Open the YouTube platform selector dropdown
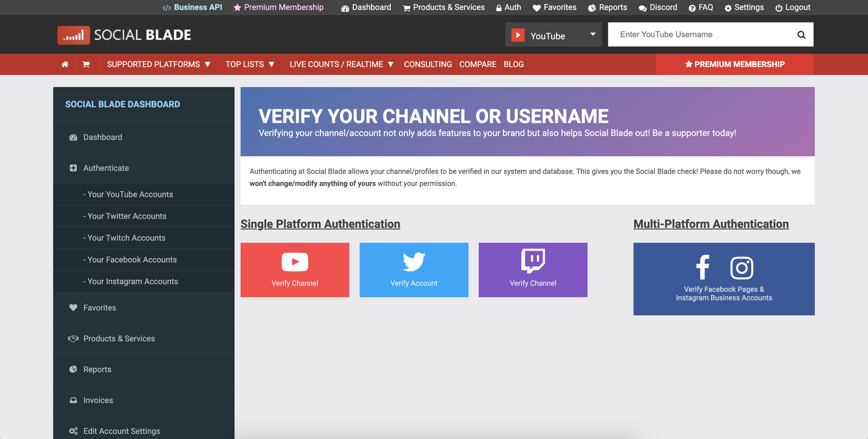 pos(553,35)
